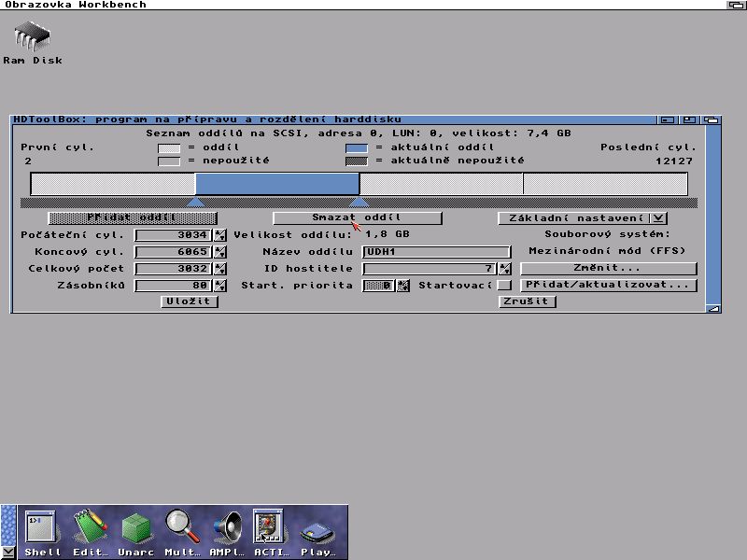
Task: Click the Počáteční cyl. stepper arrows
Action: 220,235
